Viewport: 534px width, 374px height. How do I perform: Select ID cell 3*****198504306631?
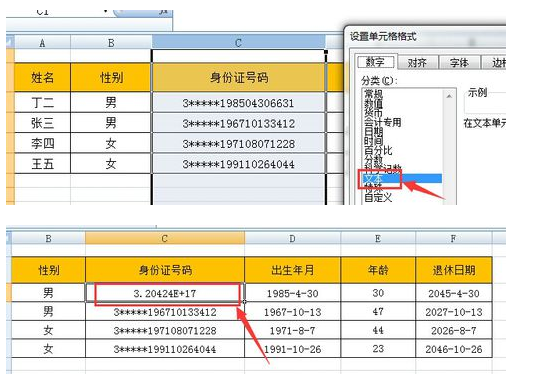click(x=239, y=103)
